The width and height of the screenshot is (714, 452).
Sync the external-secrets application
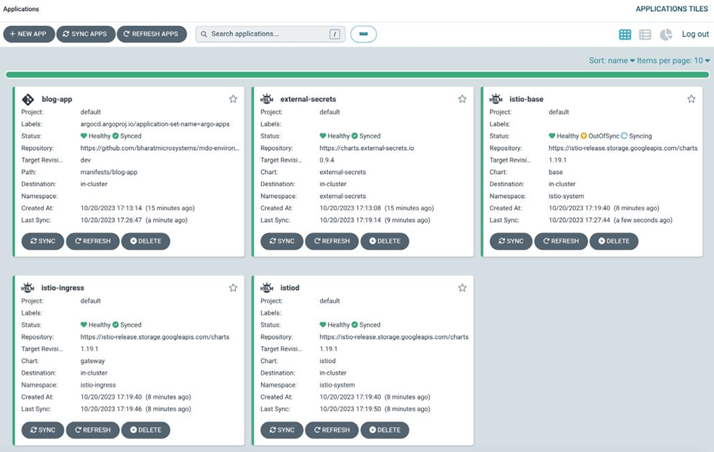282,241
